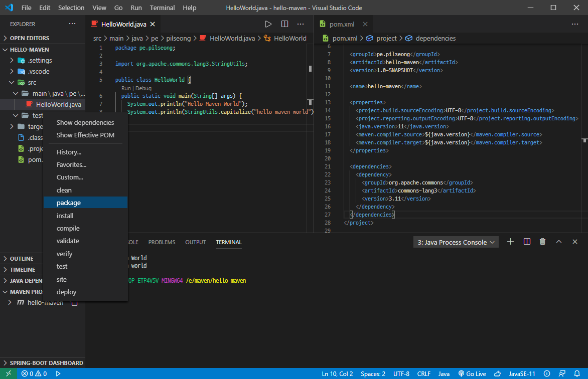Viewport: 588px width, 379px height.
Task: Expand the OUTLINE section
Action: click(x=22, y=259)
